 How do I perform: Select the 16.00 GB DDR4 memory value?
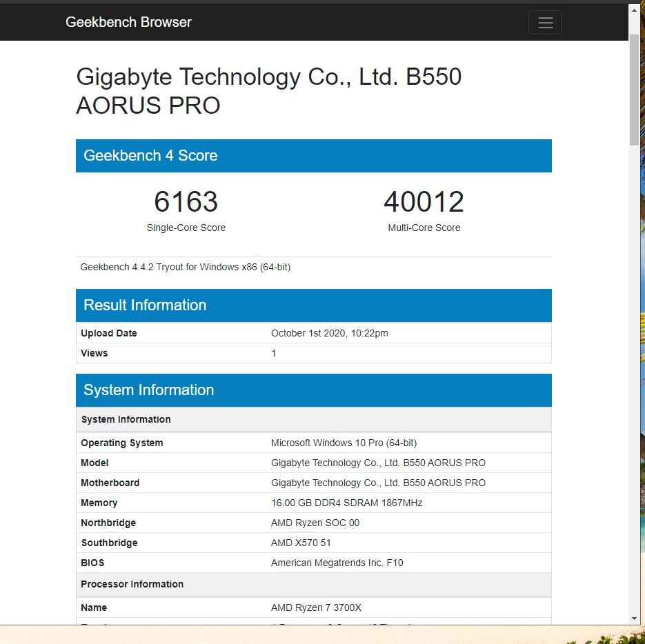pyautogui.click(x=347, y=503)
